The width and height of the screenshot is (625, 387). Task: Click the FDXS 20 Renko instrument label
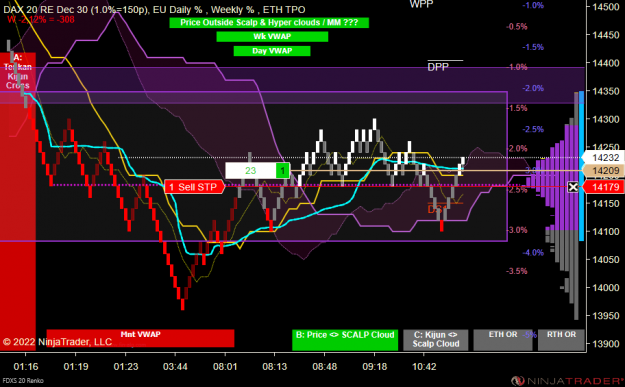click(x=23, y=381)
